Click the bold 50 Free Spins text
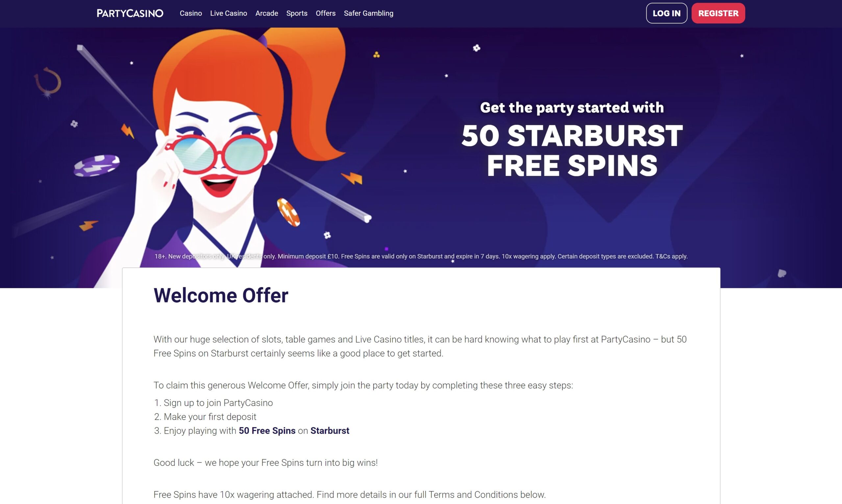Image resolution: width=842 pixels, height=504 pixels. click(267, 431)
